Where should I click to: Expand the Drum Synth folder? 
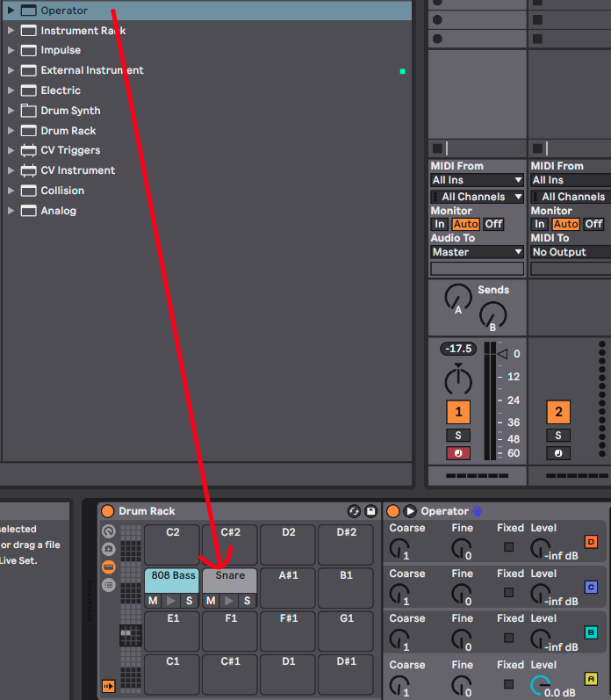click(11, 111)
